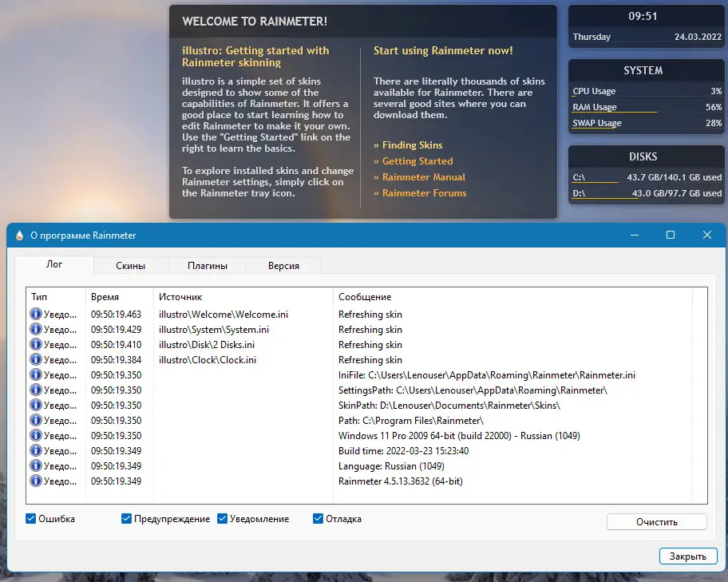Click the timestamp 09:50:19.384
This screenshot has height=582, width=728.
coord(116,360)
